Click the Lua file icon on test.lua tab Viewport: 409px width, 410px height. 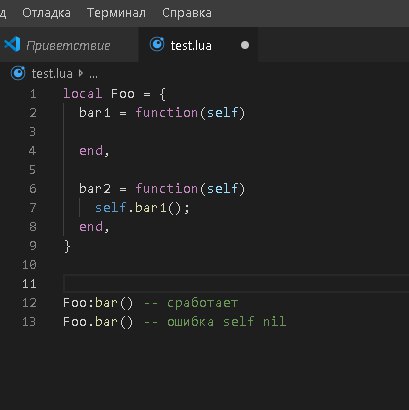tap(157, 44)
